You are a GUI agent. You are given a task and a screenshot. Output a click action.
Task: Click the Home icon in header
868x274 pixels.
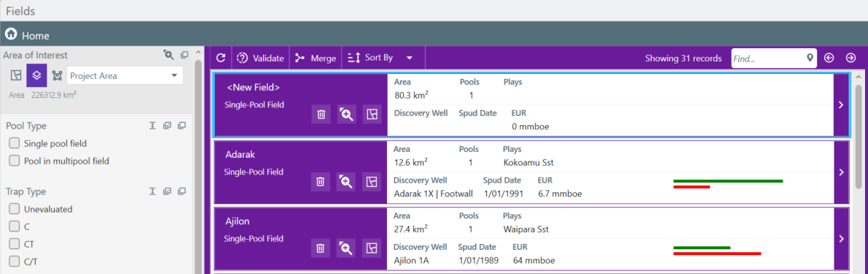10,34
